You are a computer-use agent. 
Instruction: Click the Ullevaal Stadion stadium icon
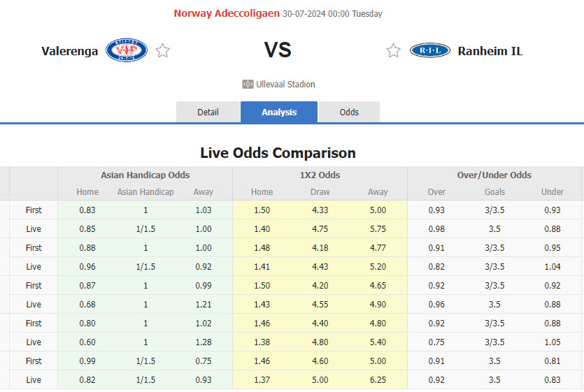(248, 85)
